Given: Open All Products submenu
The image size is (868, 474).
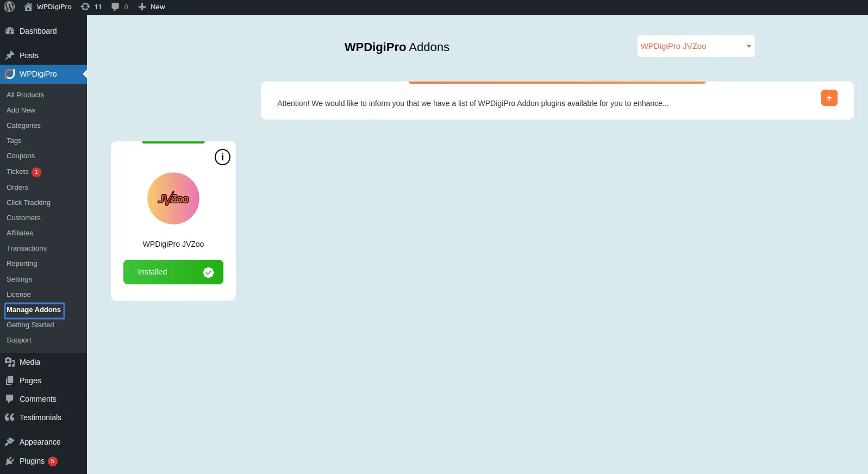Looking at the screenshot, I should click(x=25, y=95).
